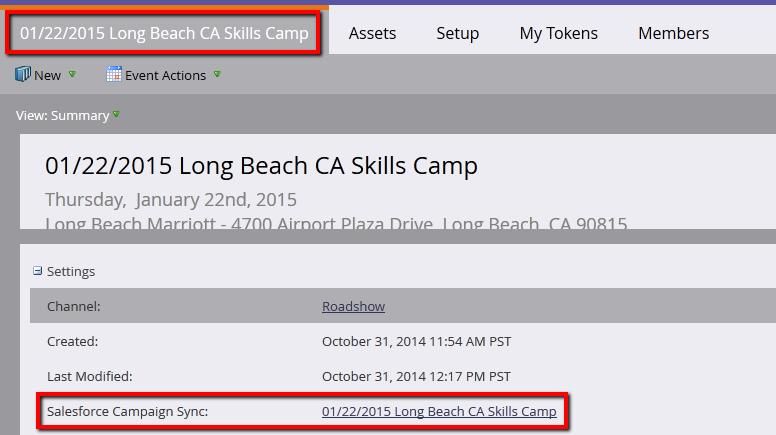Click the View: Summary label
Image resolution: width=776 pixels, height=435 pixels.
[x=62, y=115]
